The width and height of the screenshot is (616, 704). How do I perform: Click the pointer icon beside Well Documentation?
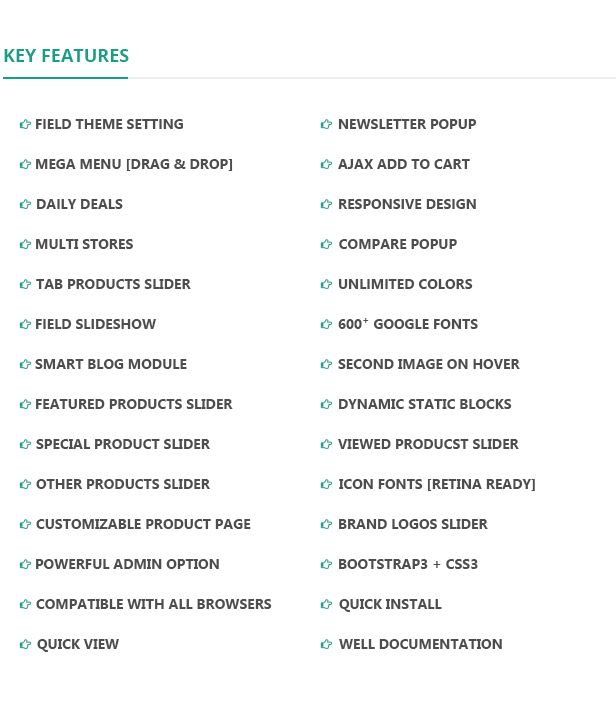(326, 644)
